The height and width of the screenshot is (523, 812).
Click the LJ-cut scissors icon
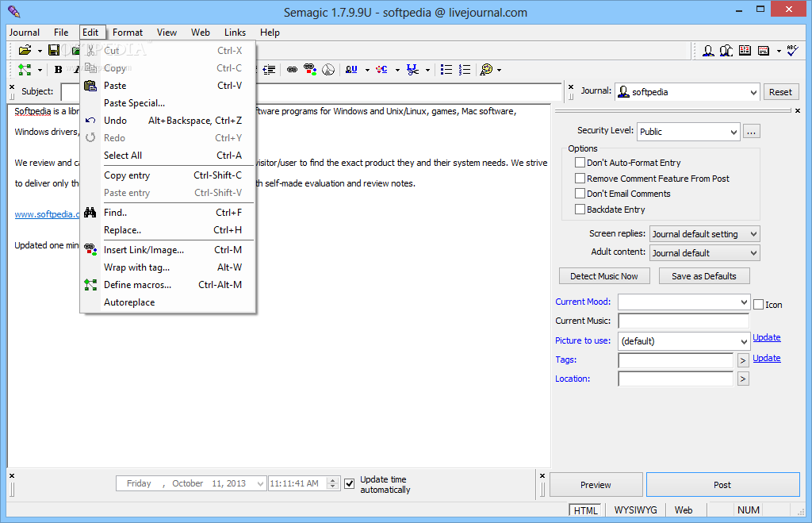pyautogui.click(x=412, y=70)
